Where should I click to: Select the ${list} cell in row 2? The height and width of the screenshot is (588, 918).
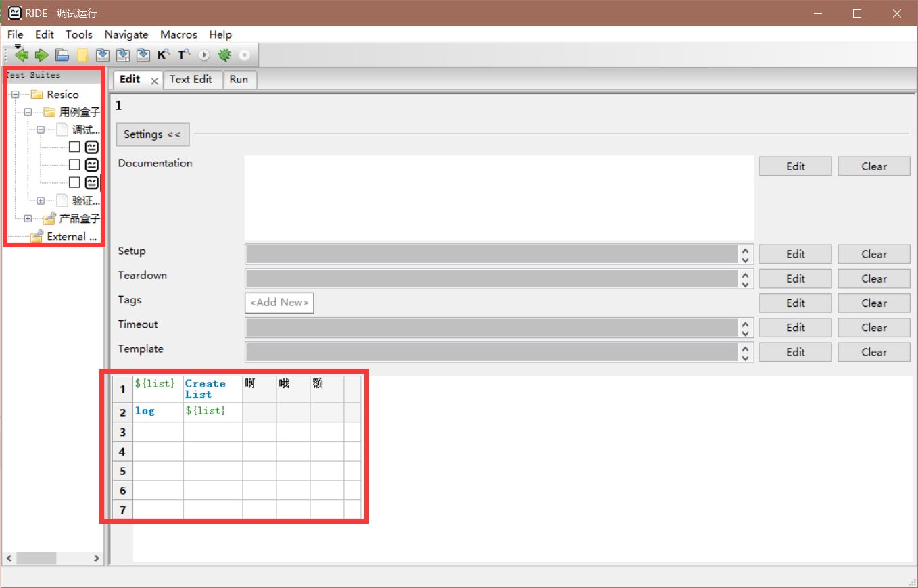[213, 412]
